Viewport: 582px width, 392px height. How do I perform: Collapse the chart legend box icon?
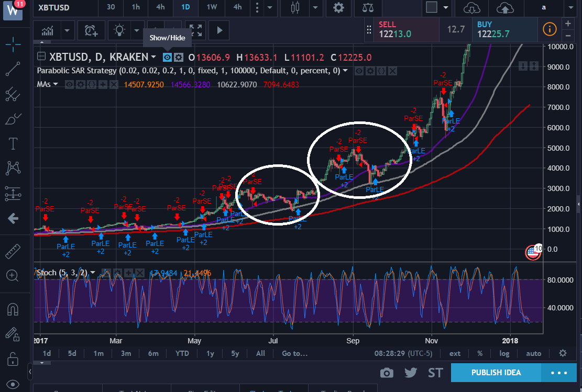(x=41, y=57)
